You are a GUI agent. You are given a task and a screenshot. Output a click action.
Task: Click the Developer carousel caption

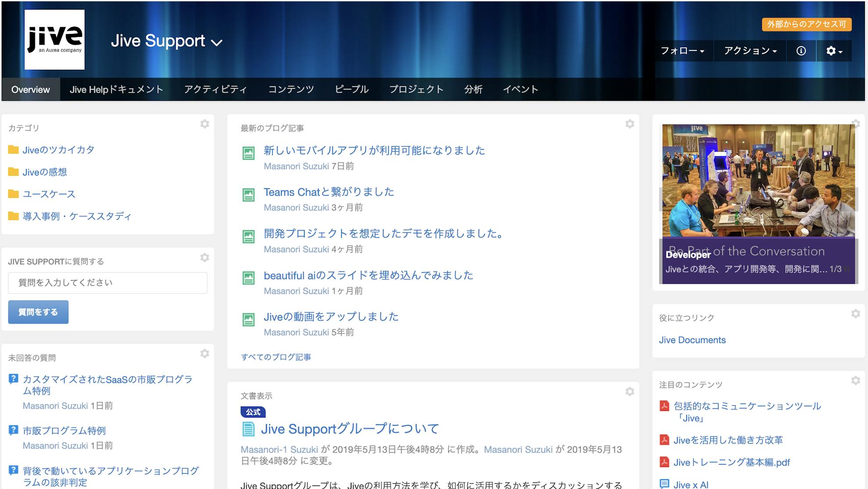pyautogui.click(x=688, y=255)
